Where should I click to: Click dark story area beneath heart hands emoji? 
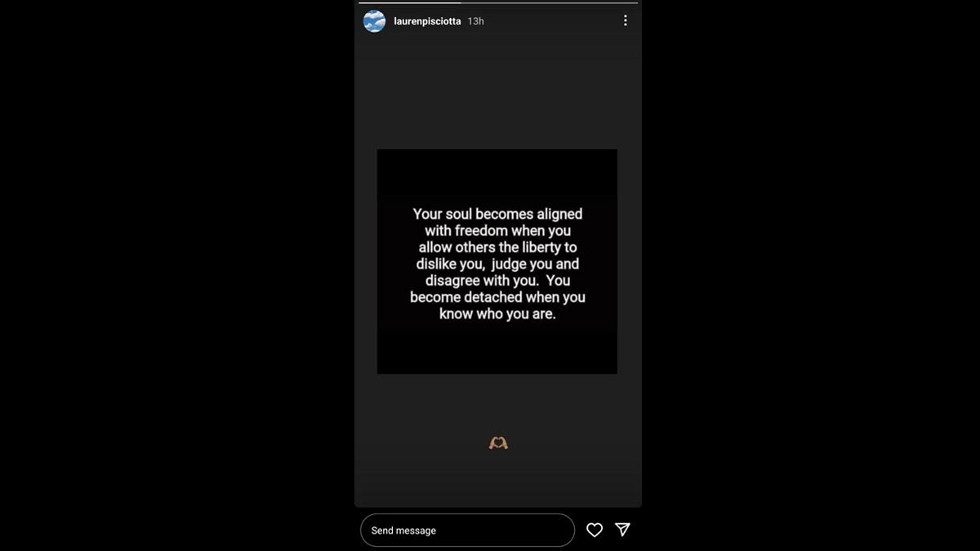497,480
